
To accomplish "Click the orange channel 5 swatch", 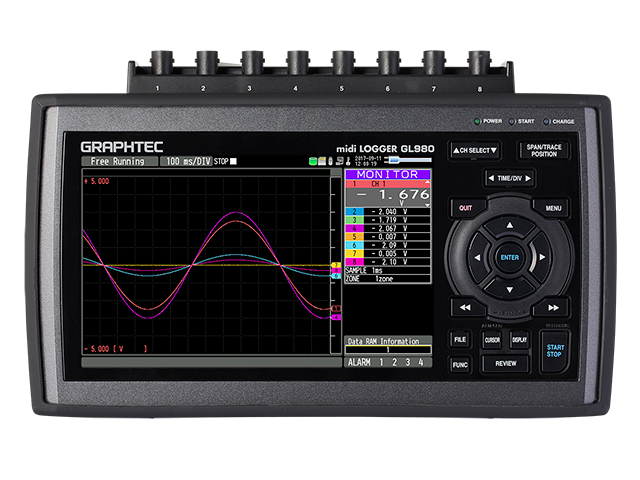I will 354,237.
